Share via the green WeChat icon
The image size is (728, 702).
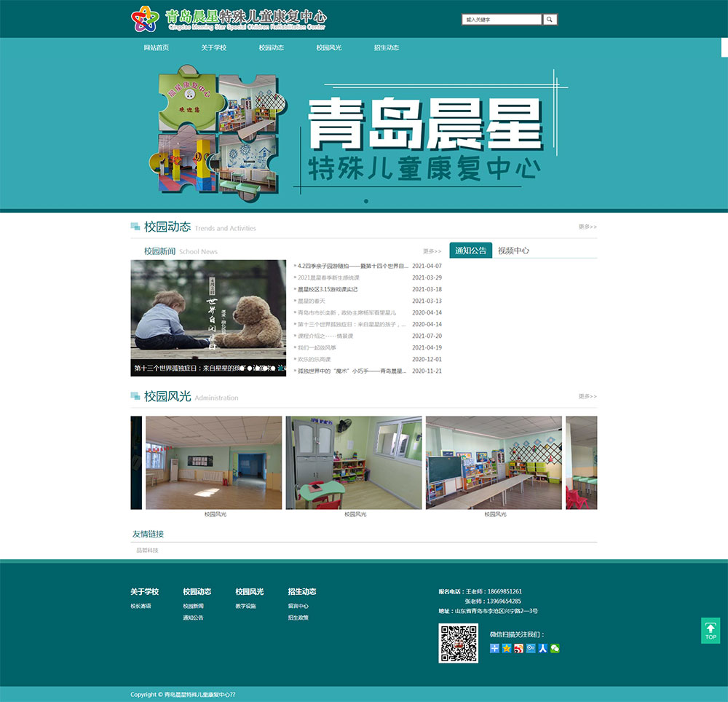click(x=555, y=648)
